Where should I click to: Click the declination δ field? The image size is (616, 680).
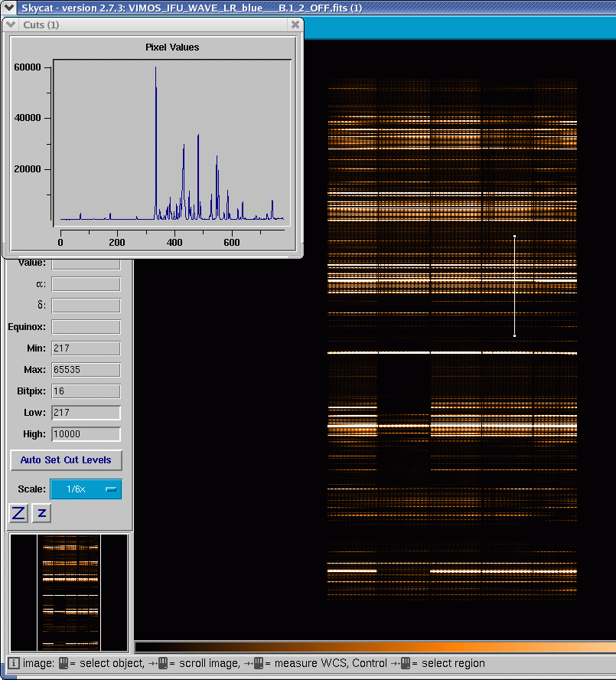point(86,306)
